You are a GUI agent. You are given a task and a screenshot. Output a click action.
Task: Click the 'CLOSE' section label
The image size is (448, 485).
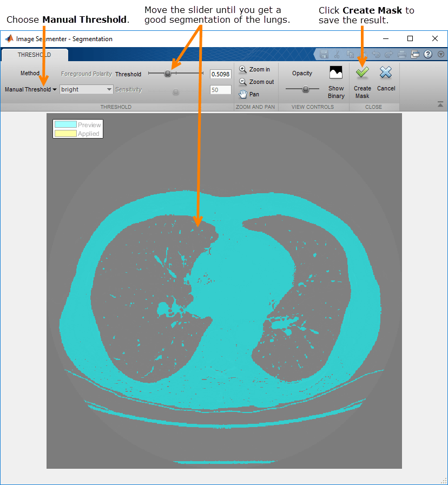373,107
